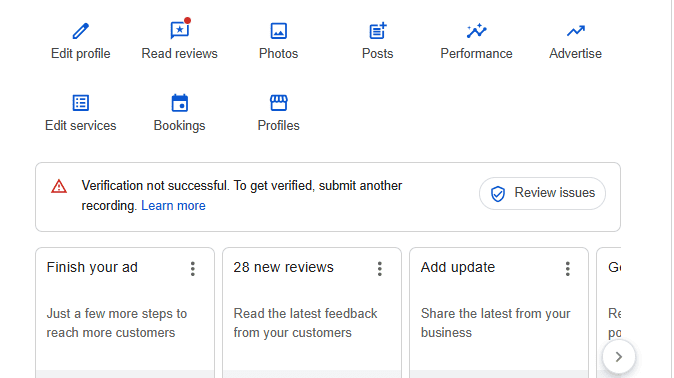This screenshot has height=378, width=674.
Task: Select the "Finish your ad" card title
Action: (92, 267)
